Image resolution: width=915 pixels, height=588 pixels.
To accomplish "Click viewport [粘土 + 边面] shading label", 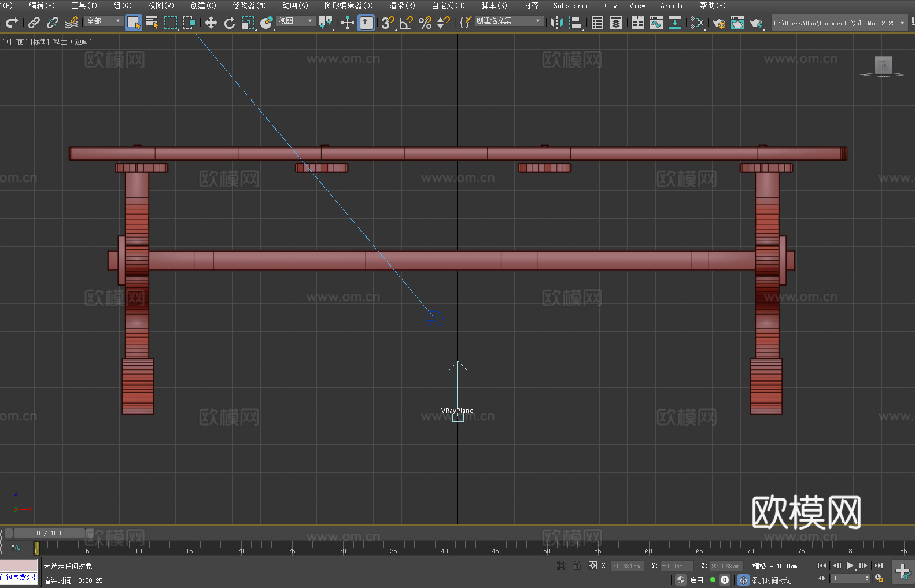I will tap(72, 42).
